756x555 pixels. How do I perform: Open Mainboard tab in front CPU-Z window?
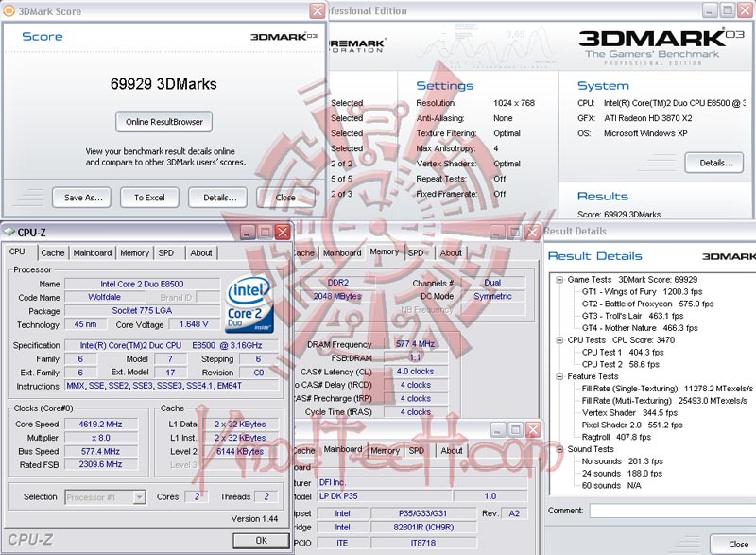pyautogui.click(x=92, y=252)
